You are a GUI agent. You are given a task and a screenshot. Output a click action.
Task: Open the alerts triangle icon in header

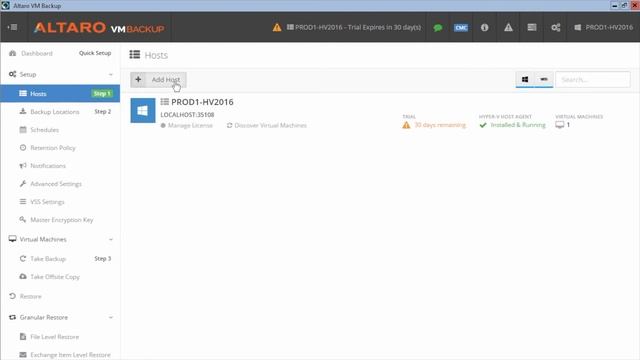point(508,27)
